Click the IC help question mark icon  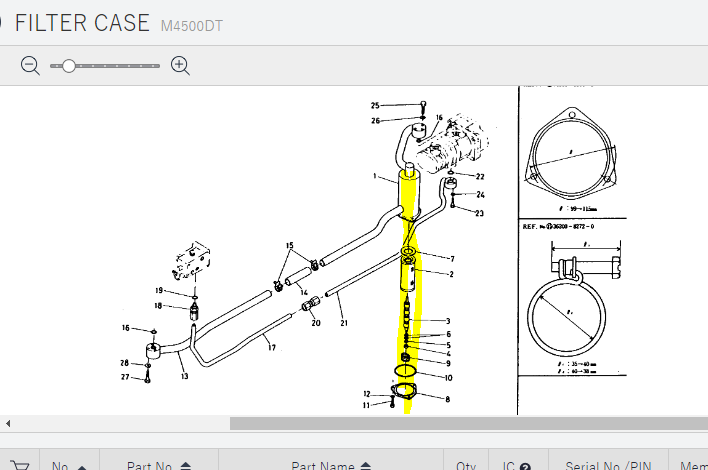(x=524, y=466)
